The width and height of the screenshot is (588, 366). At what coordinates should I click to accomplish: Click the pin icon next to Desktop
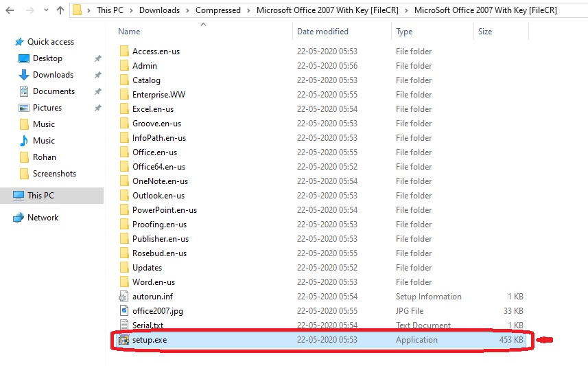pos(98,58)
